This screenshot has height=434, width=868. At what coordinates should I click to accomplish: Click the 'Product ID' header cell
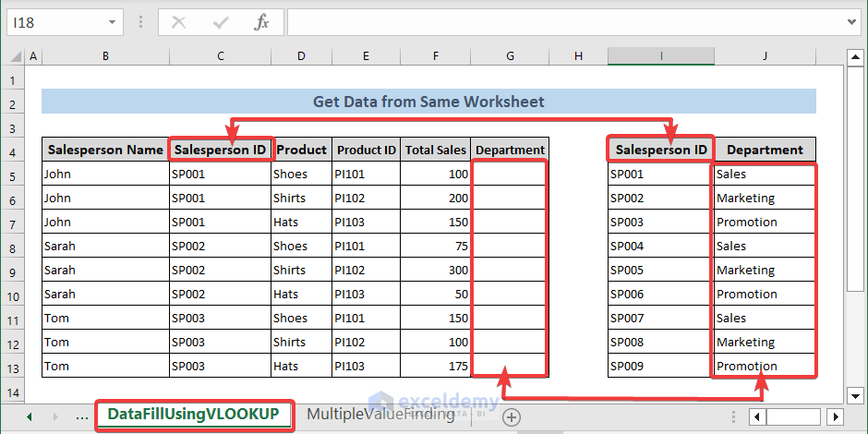point(367,150)
